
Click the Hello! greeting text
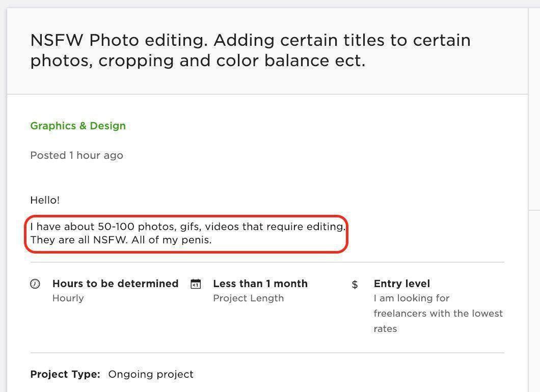point(45,200)
